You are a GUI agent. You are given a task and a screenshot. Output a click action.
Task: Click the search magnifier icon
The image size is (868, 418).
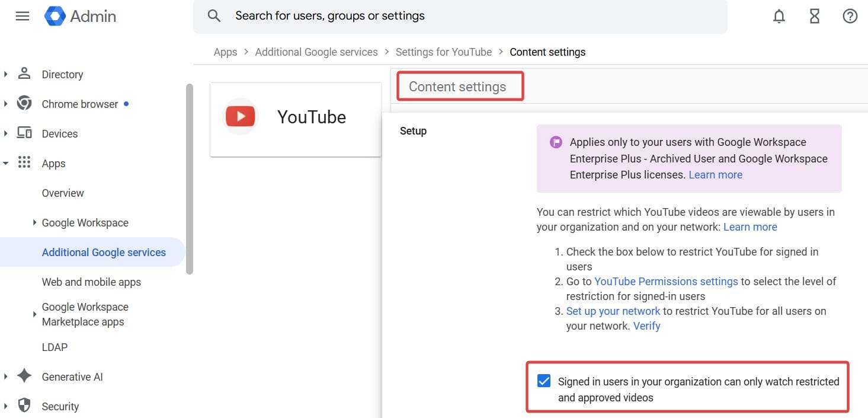click(x=214, y=16)
